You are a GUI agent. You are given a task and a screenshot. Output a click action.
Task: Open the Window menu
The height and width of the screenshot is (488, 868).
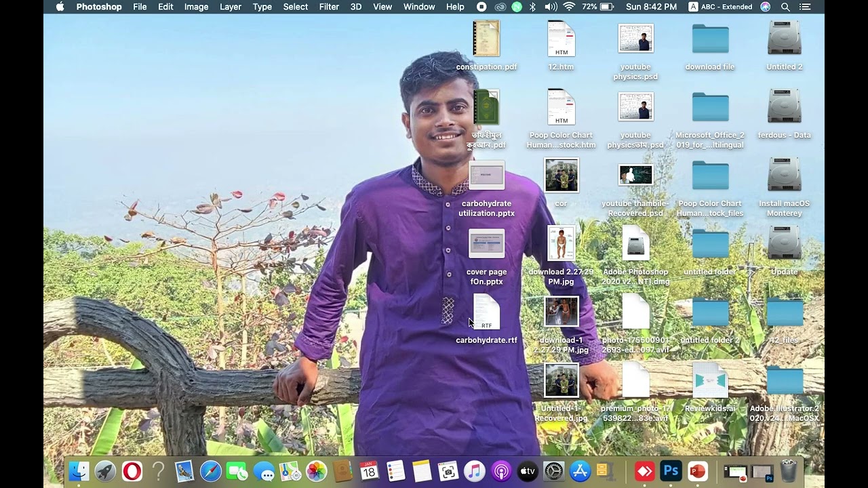coord(419,7)
